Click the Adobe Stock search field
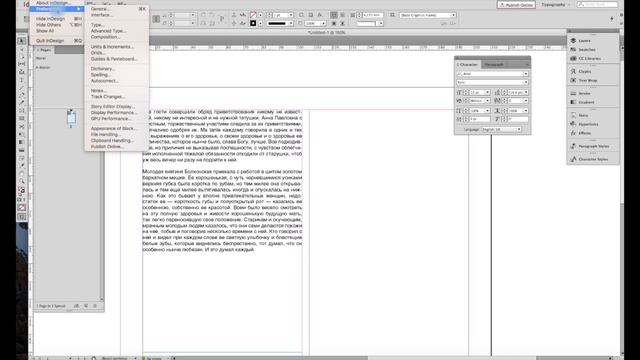This screenshot has width=640, height=360. coord(598,4)
